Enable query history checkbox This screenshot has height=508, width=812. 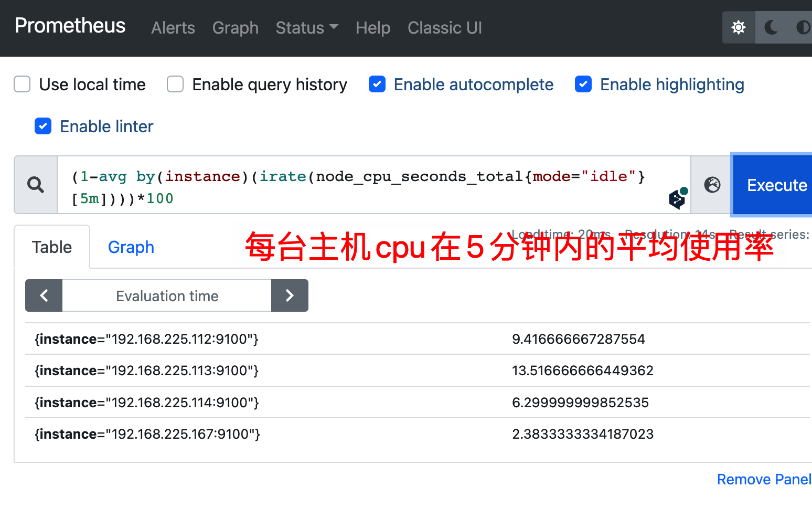(x=175, y=84)
